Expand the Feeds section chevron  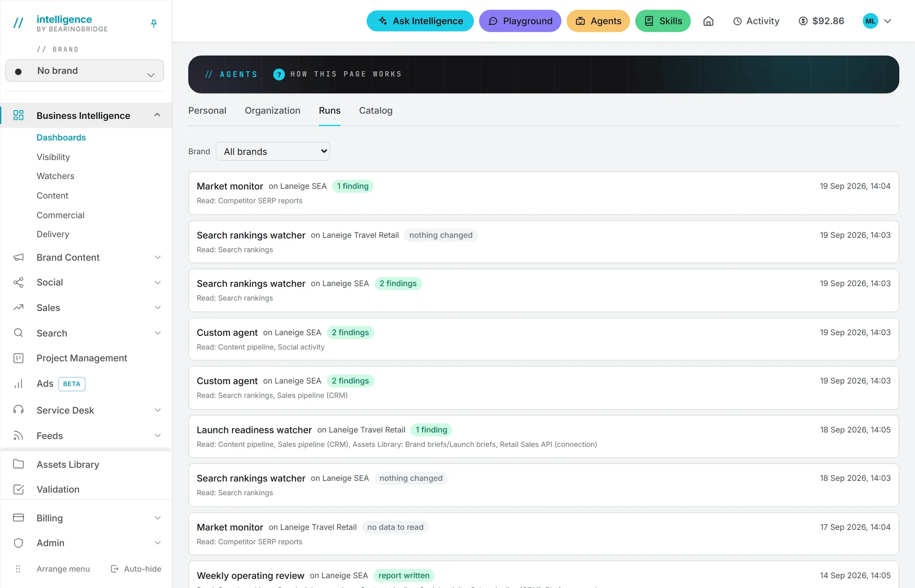[x=158, y=436]
